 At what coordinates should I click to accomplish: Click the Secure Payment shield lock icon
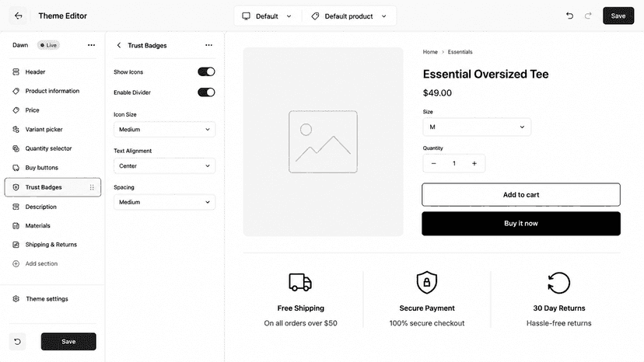tap(427, 283)
